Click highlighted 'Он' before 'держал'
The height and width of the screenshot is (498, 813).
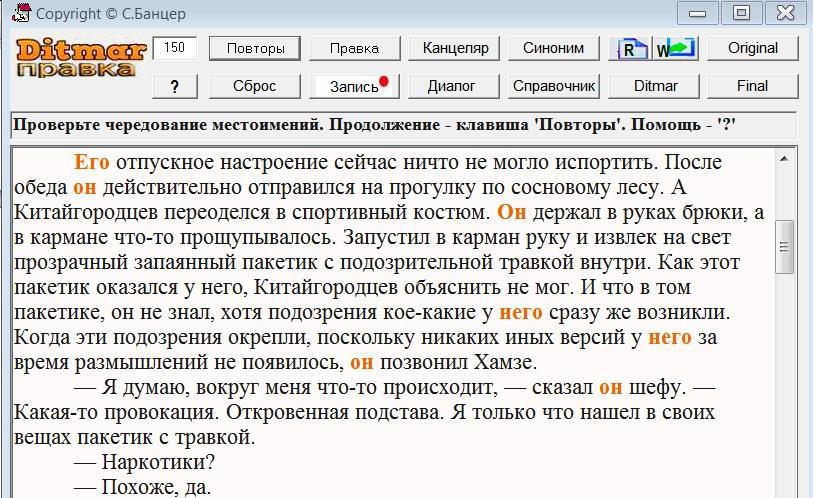512,212
